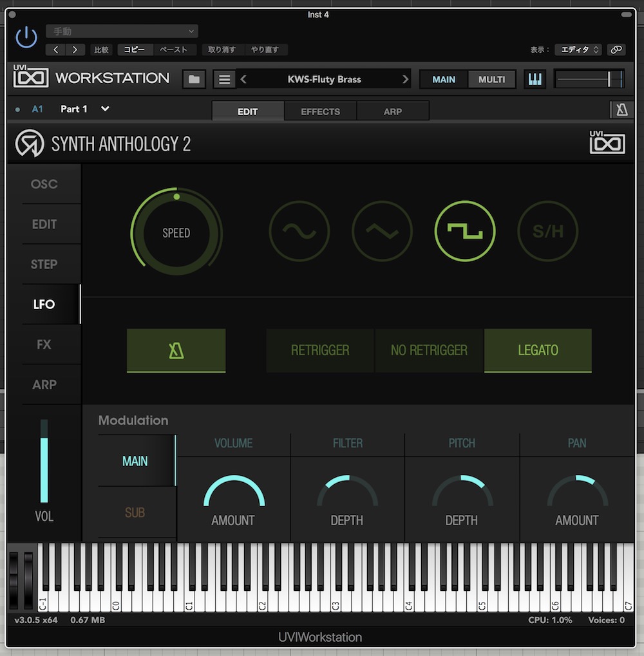
Task: Select the square wave LFO shape
Action: coord(465,231)
